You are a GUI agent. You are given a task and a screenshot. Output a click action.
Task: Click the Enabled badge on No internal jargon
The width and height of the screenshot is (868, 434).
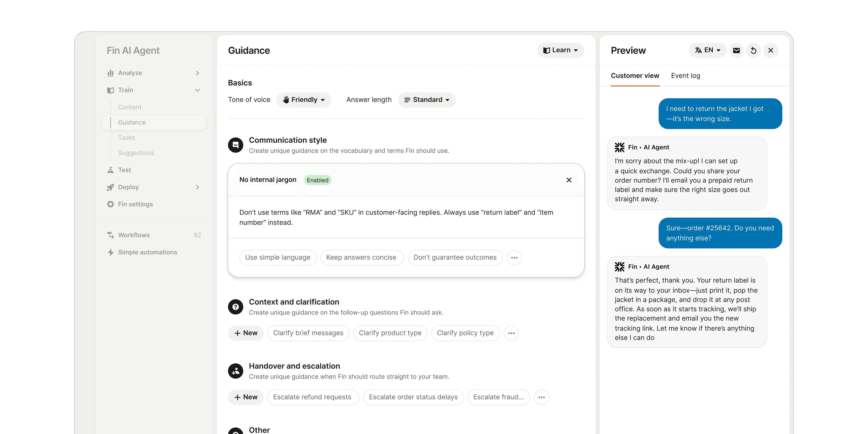point(317,180)
